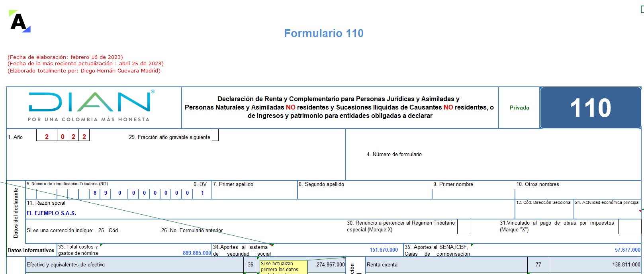This screenshot has height=274, width=644.
Task: Click the black A logo icon
Action: pos(20,21)
